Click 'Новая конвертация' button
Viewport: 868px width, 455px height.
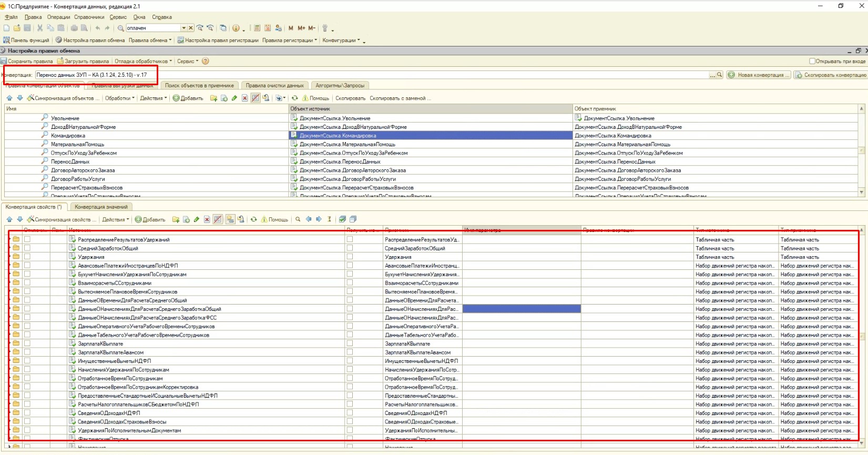click(759, 75)
